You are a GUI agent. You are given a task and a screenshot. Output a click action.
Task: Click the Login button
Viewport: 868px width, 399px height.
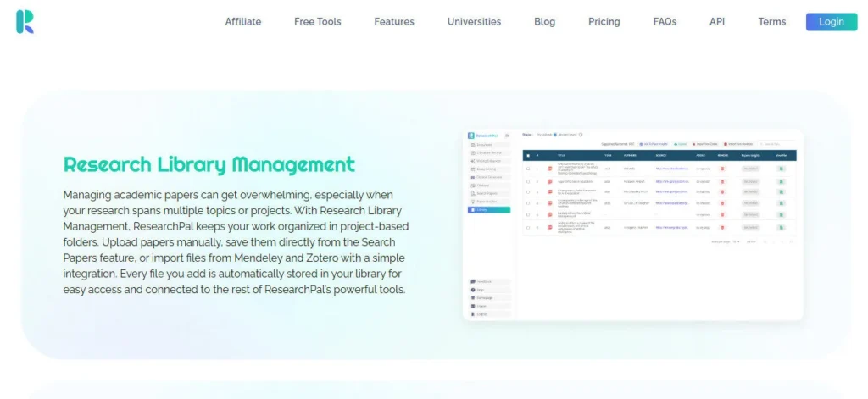pyautogui.click(x=832, y=21)
